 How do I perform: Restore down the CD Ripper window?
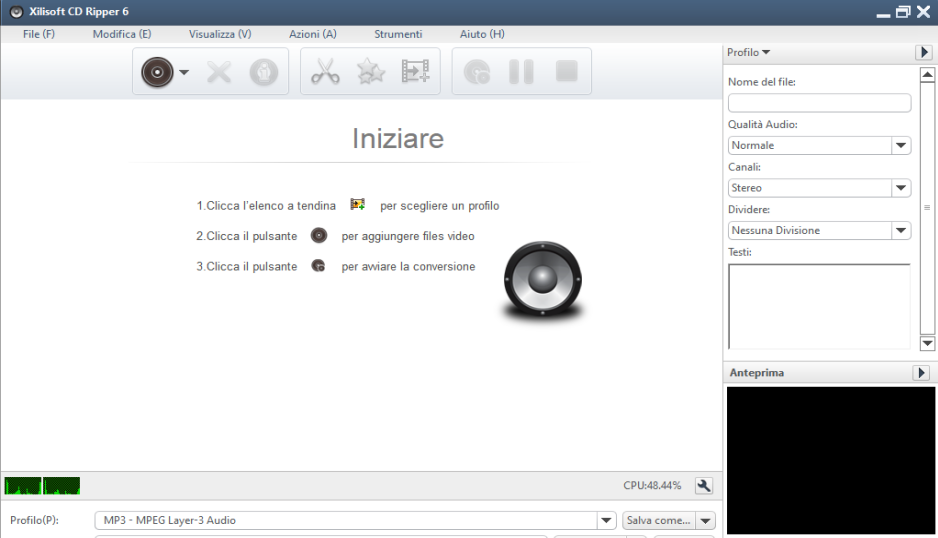tap(903, 12)
